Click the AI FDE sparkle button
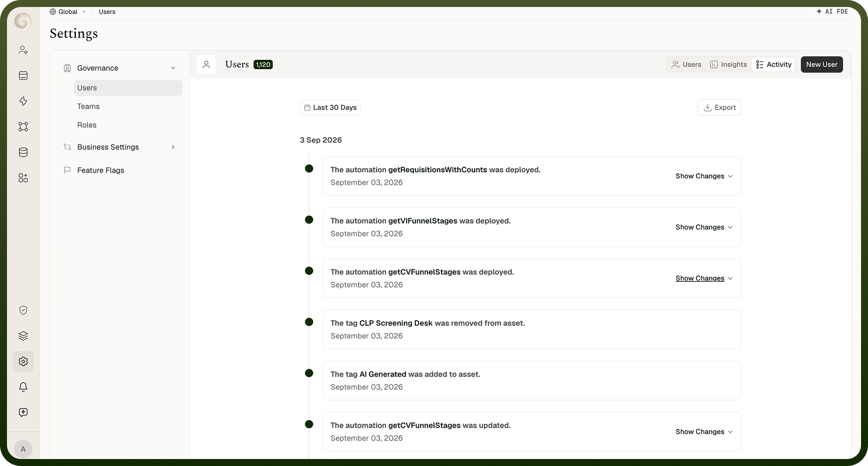This screenshot has width=868, height=466. click(832, 12)
